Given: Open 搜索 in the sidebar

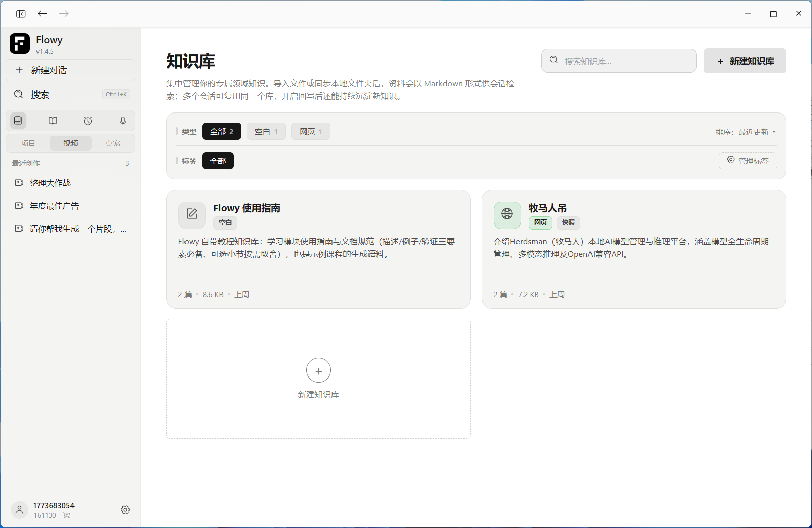Looking at the screenshot, I should pos(70,94).
